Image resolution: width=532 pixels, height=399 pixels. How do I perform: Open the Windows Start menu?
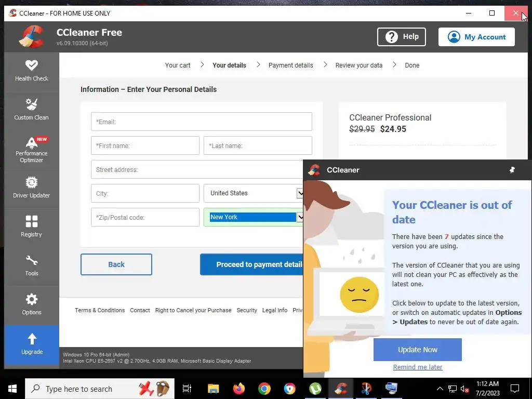(12, 389)
